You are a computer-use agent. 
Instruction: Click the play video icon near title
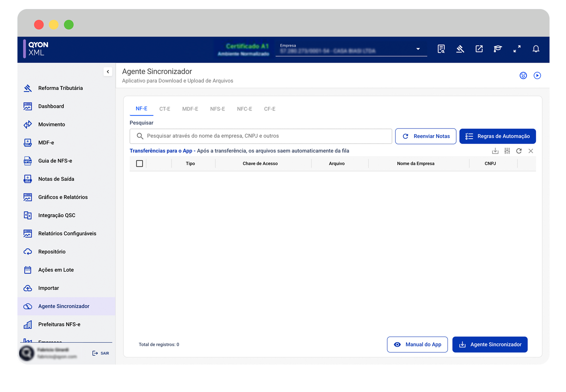537,76
